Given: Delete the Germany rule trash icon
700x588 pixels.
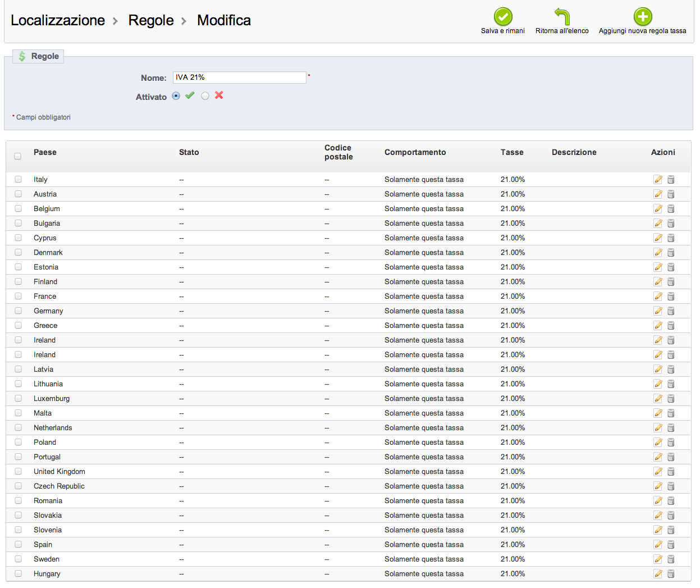Looking at the screenshot, I should pyautogui.click(x=671, y=311).
